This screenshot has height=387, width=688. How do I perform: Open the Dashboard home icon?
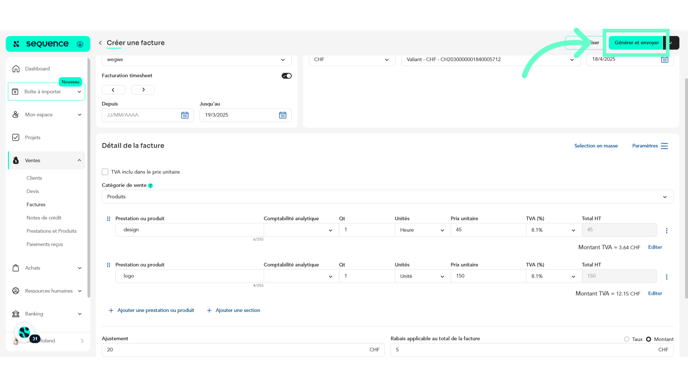16,68
